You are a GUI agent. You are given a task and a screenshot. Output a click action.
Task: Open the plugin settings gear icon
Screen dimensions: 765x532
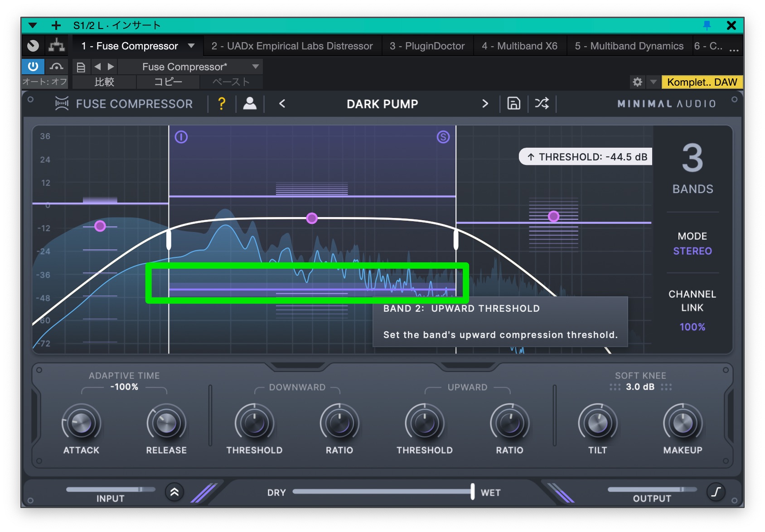point(637,82)
